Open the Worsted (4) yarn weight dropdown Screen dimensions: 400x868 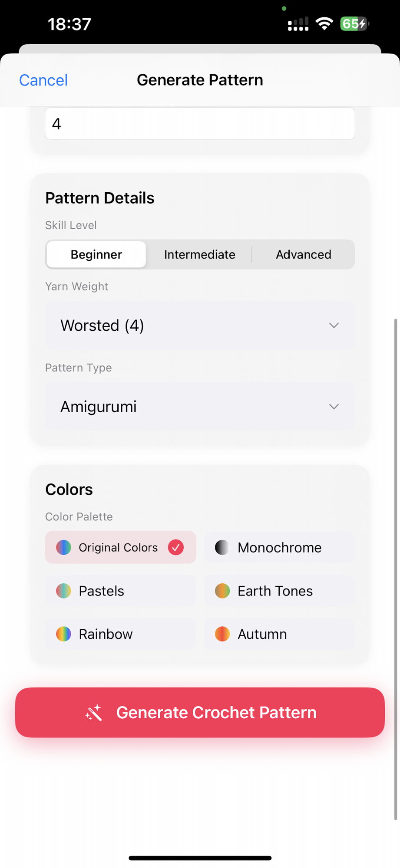click(200, 325)
